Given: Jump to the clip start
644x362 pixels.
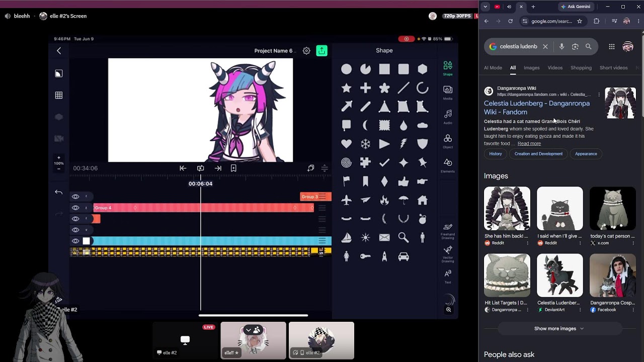Looking at the screenshot, I should coord(183,168).
